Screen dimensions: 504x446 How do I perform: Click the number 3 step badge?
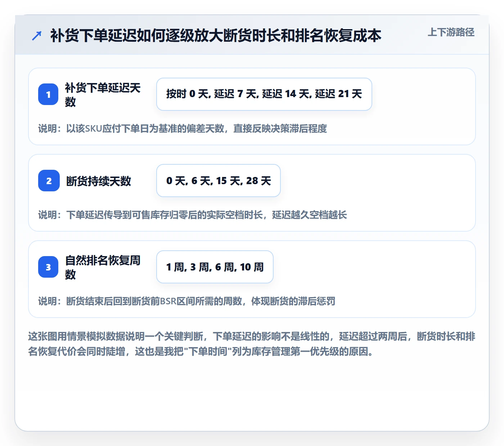[x=48, y=267]
